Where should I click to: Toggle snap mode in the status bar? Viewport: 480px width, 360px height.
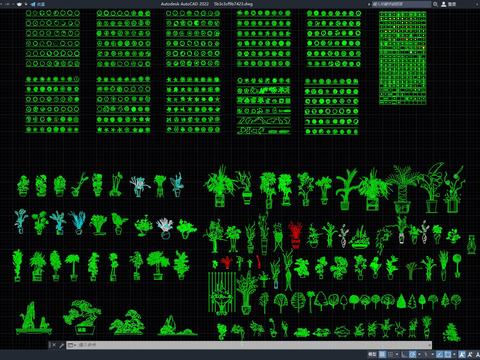pyautogui.click(x=390, y=354)
